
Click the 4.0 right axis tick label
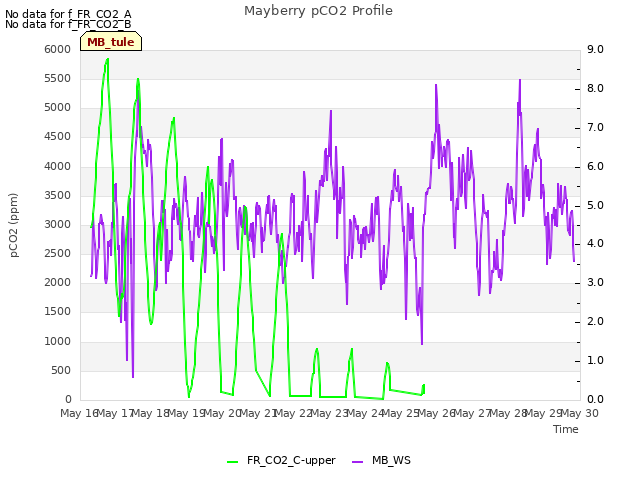coord(595,244)
